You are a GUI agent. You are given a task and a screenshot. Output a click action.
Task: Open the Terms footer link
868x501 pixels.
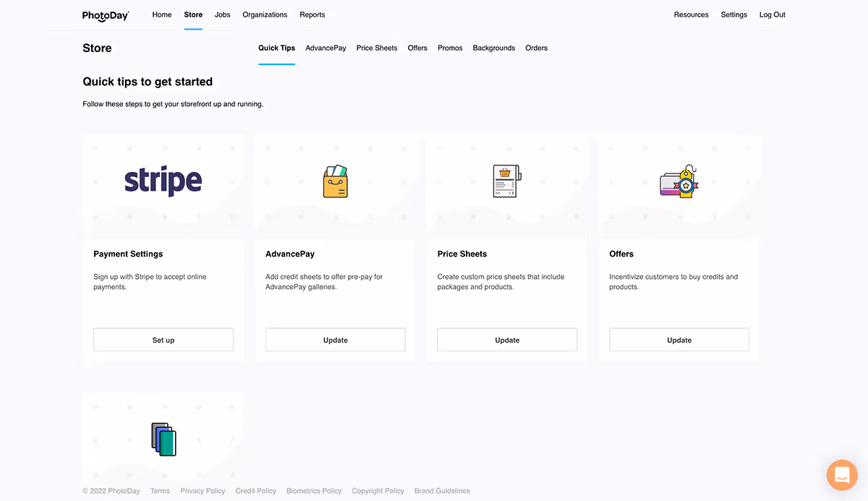160,491
